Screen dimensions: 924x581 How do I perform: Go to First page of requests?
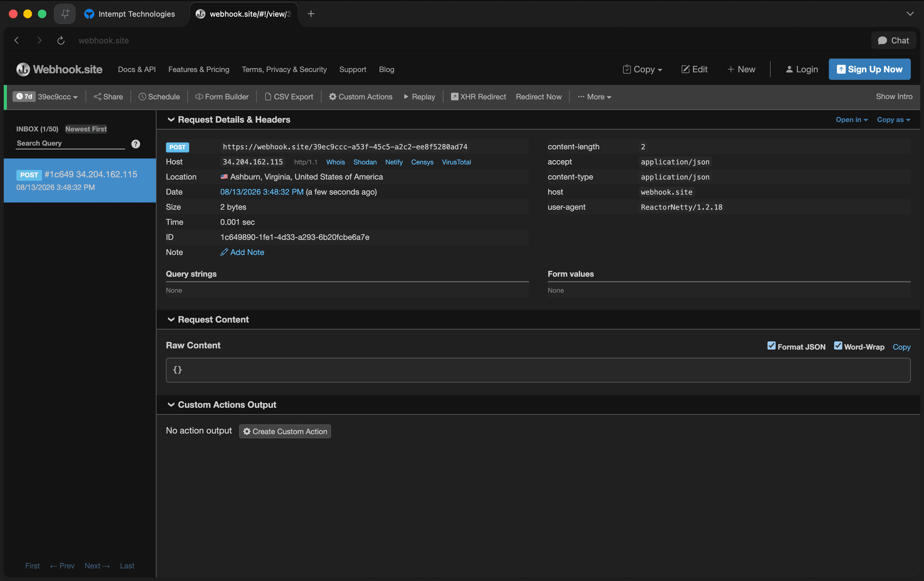click(32, 566)
